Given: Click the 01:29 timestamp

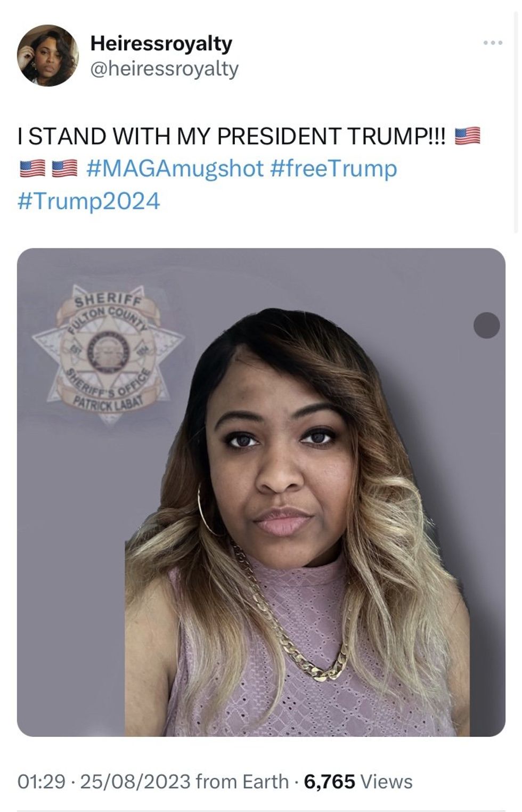Looking at the screenshot, I should pos(42,782).
